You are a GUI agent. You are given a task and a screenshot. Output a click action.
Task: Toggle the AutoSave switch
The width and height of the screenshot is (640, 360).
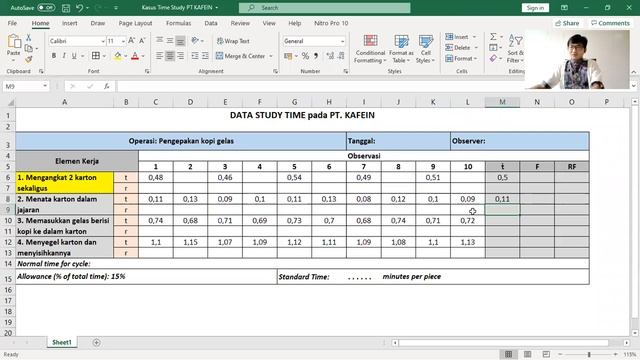pyautogui.click(x=46, y=8)
